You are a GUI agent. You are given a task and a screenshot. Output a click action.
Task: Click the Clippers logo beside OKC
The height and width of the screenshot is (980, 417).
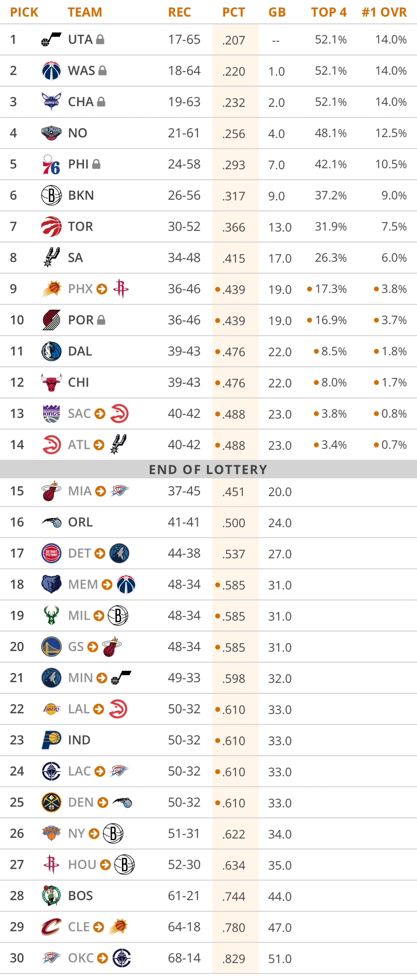click(121, 958)
